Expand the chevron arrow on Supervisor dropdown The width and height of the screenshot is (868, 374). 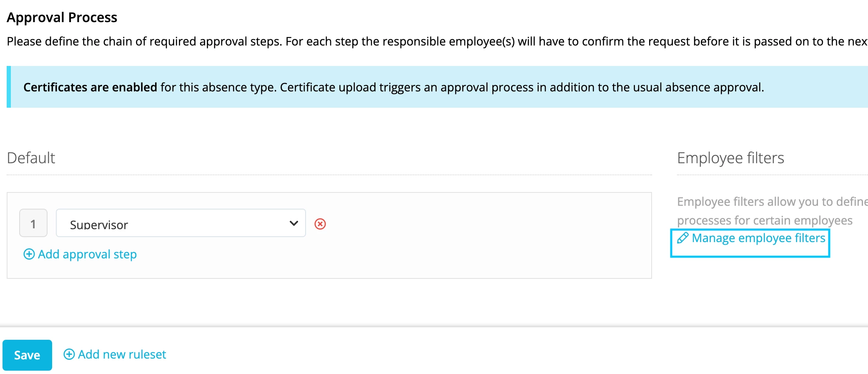coord(294,223)
